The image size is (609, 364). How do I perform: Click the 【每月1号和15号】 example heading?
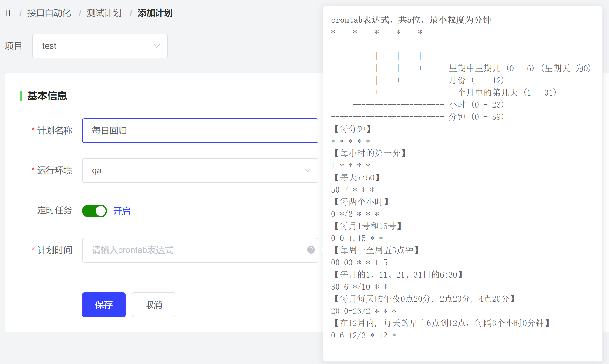368,226
